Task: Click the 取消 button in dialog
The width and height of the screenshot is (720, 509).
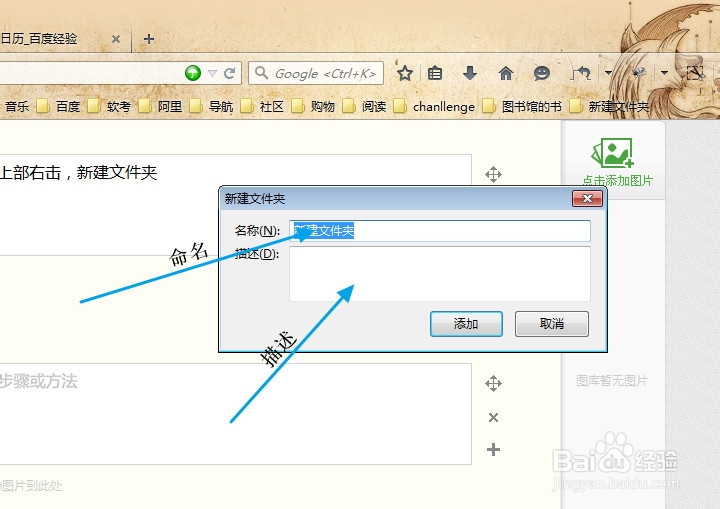Action: [551, 324]
